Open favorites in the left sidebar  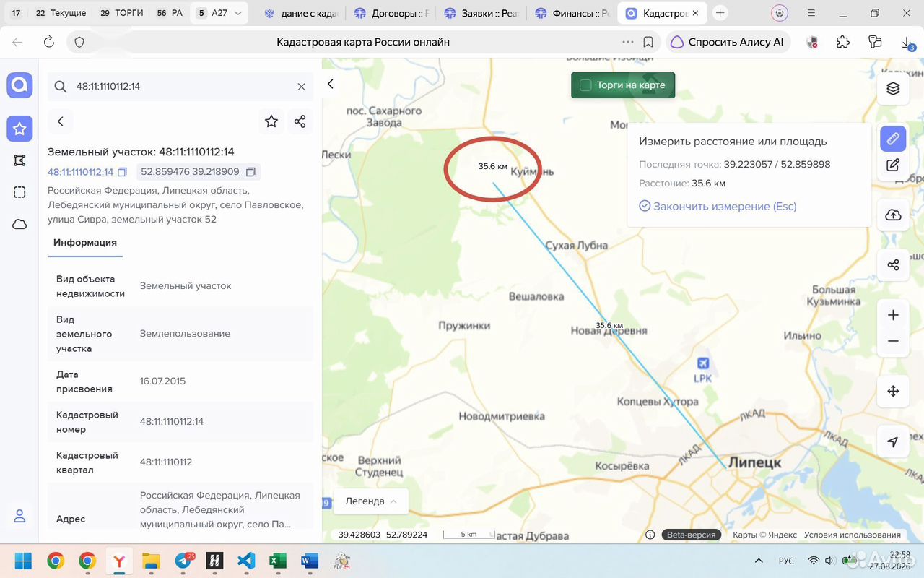point(19,129)
